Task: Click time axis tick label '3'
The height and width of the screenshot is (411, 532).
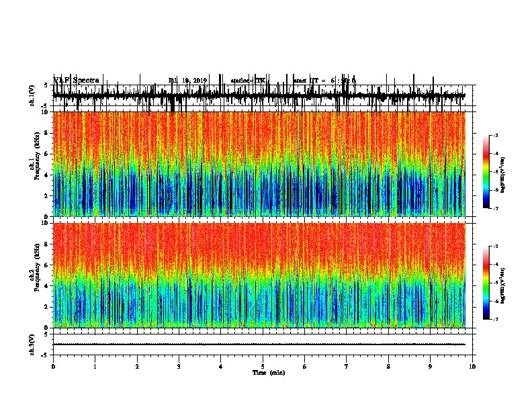Action: click(x=179, y=367)
